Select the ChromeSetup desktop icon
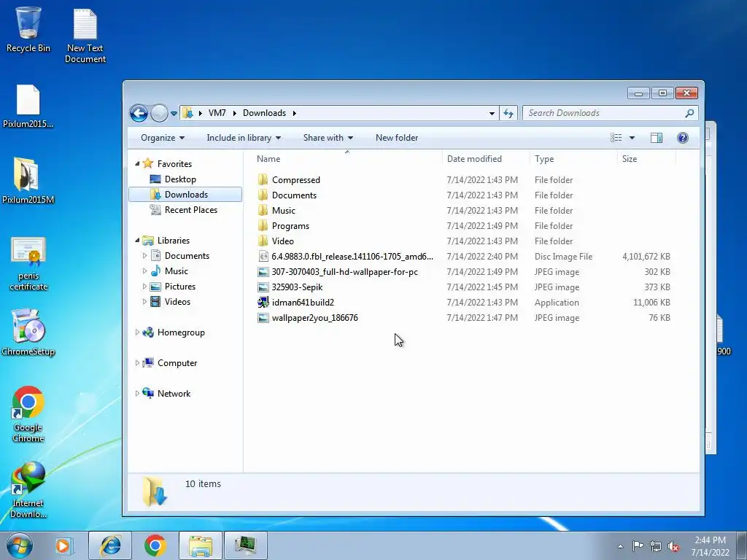The width and height of the screenshot is (747, 560). (28, 332)
